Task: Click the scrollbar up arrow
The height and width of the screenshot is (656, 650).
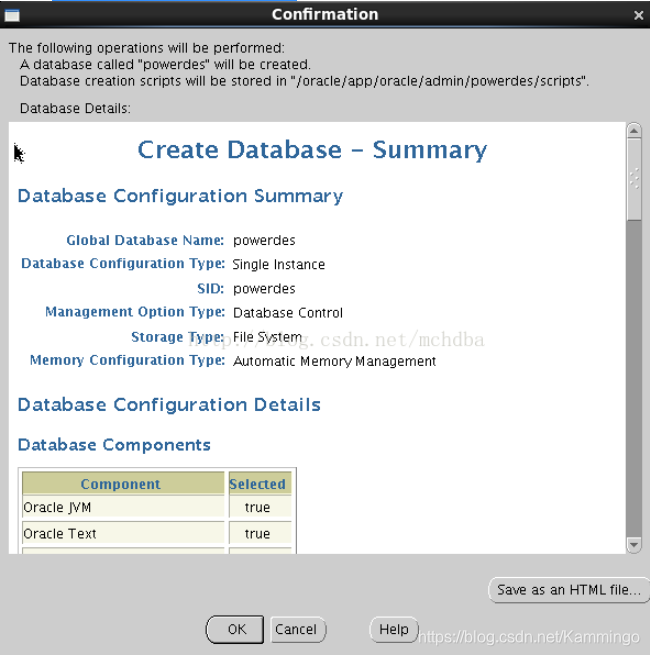Action: pyautogui.click(x=634, y=131)
